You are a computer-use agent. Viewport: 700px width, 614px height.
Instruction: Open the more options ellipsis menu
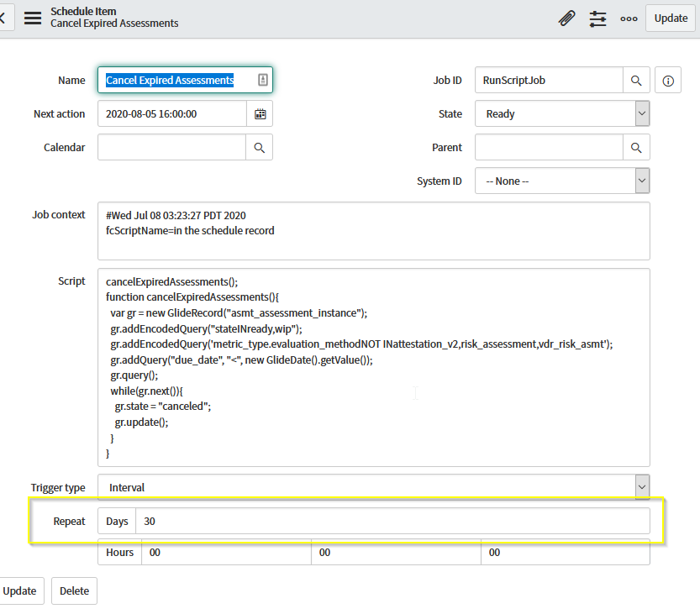click(x=629, y=18)
